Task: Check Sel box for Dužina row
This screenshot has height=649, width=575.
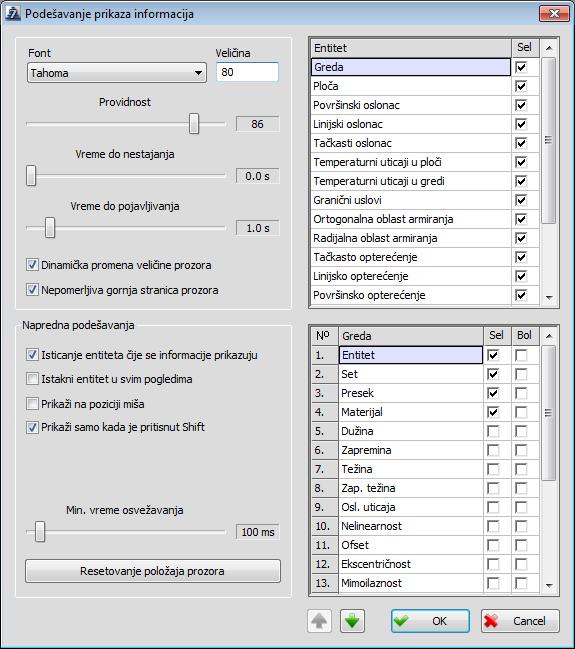Action: coord(493,431)
